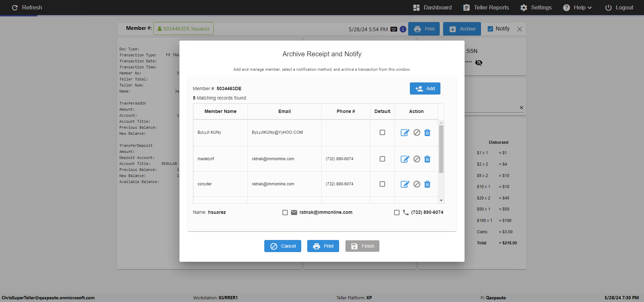The width and height of the screenshot is (644, 302).
Task: Set madelynf as default member
Action: (x=382, y=159)
